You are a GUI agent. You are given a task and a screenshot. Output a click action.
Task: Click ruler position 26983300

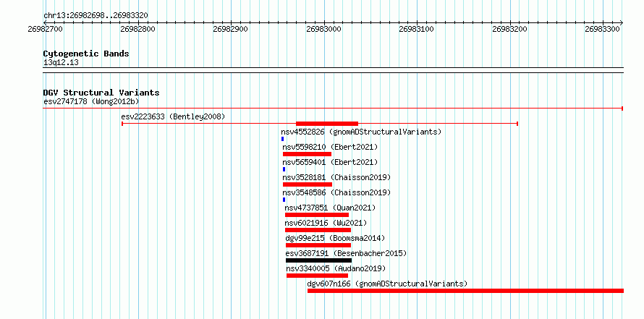pos(603,30)
